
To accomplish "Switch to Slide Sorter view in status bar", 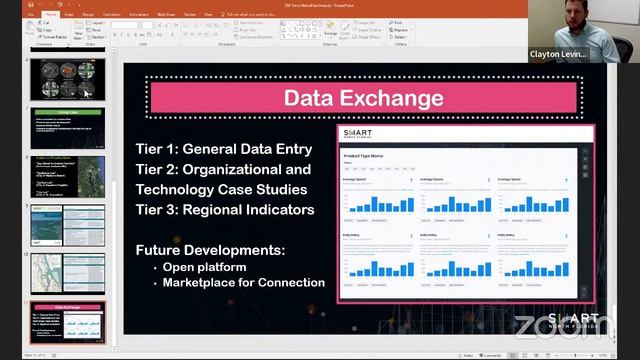I will (x=525, y=356).
